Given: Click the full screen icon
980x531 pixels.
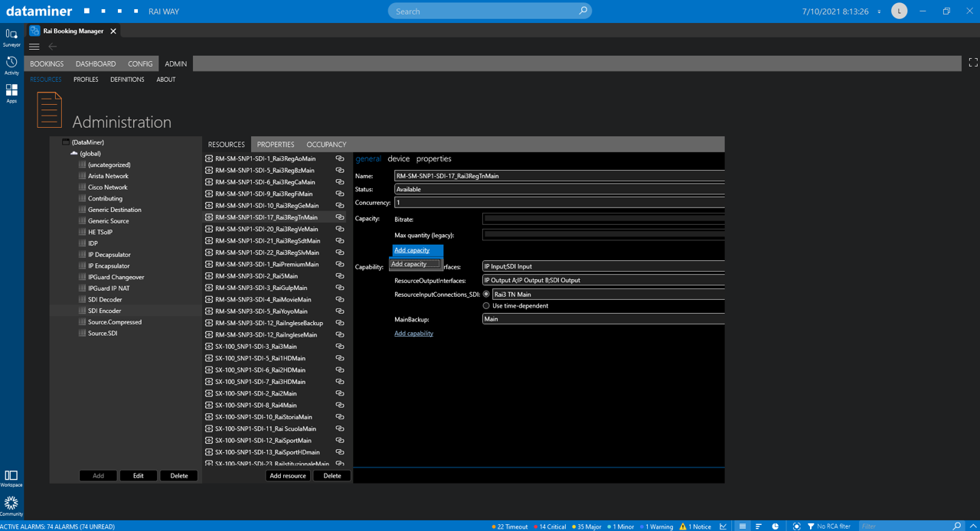Looking at the screenshot, I should (973, 63).
